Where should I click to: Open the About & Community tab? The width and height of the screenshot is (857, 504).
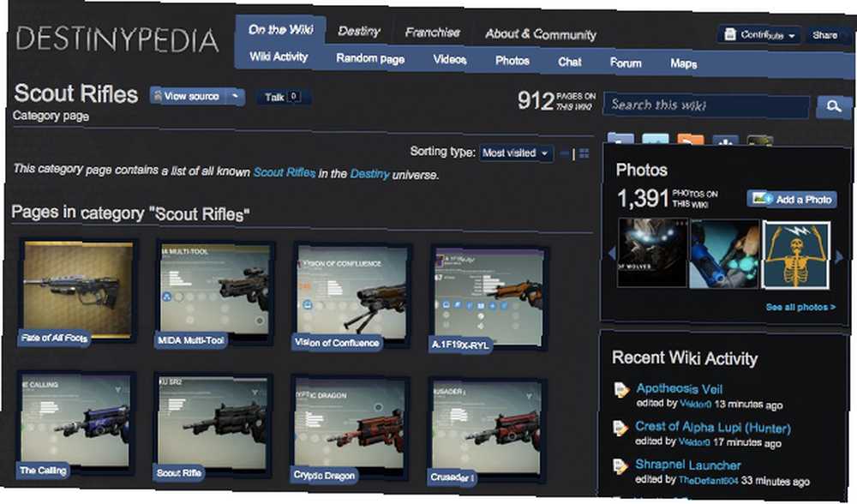541,34
